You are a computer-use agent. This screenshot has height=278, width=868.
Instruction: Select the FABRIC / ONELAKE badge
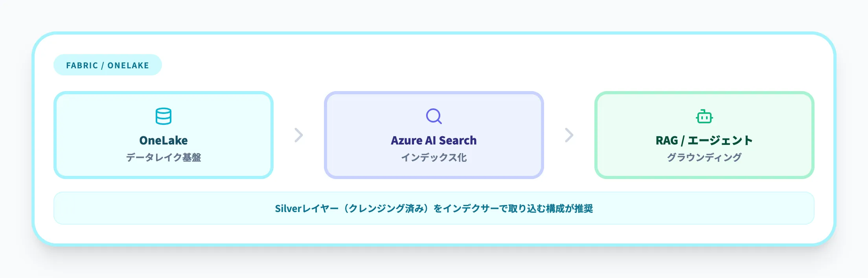pyautogui.click(x=107, y=65)
